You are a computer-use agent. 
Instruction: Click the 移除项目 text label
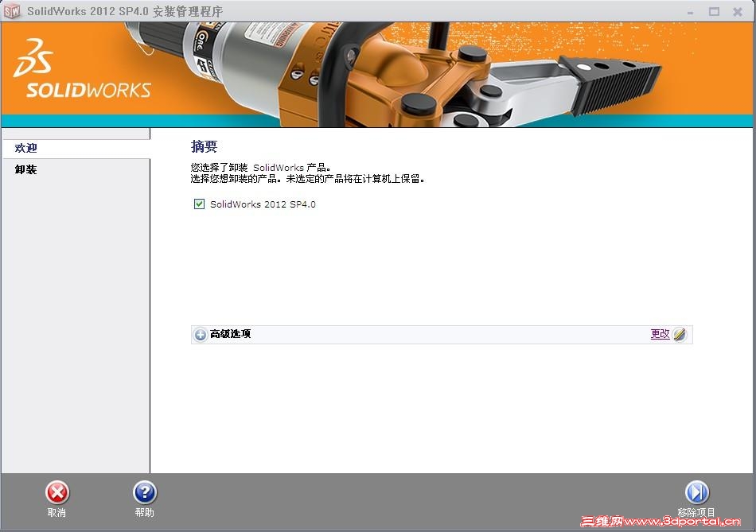coord(696,512)
